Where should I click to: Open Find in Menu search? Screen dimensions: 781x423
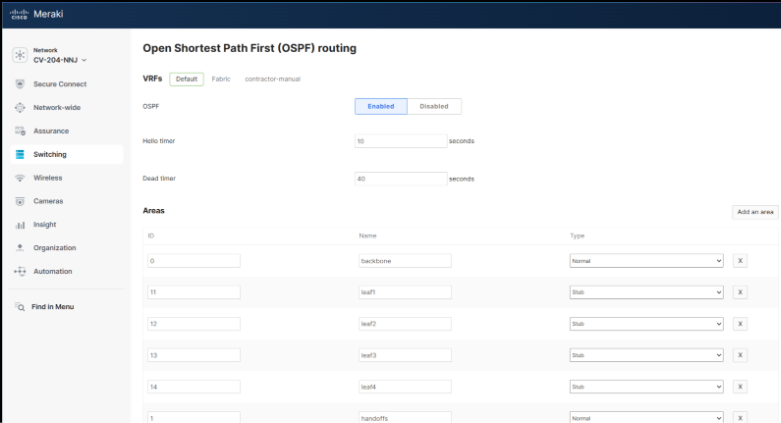click(x=53, y=307)
